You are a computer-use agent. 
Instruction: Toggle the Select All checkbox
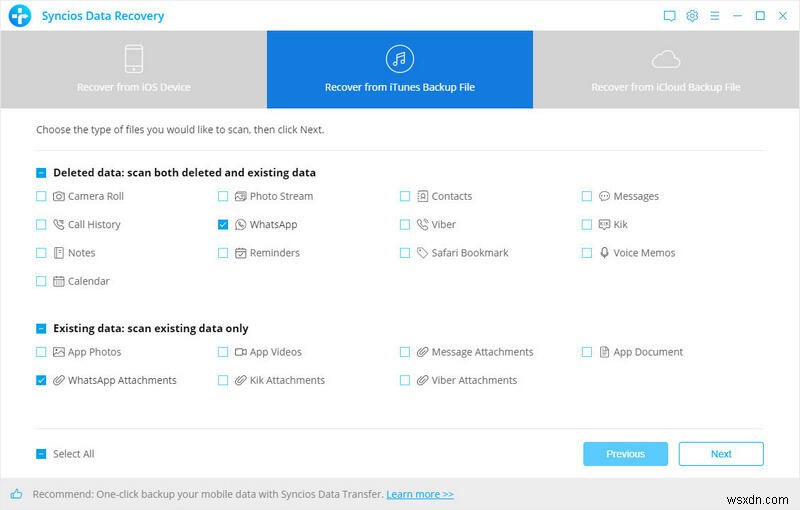tap(41, 454)
